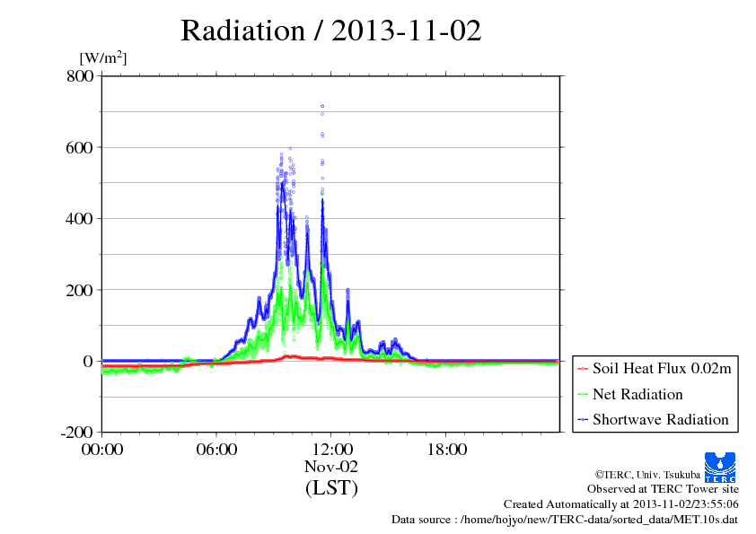Click the "[W/m2]" unit label
This screenshot has width=756, height=534.
[103, 57]
